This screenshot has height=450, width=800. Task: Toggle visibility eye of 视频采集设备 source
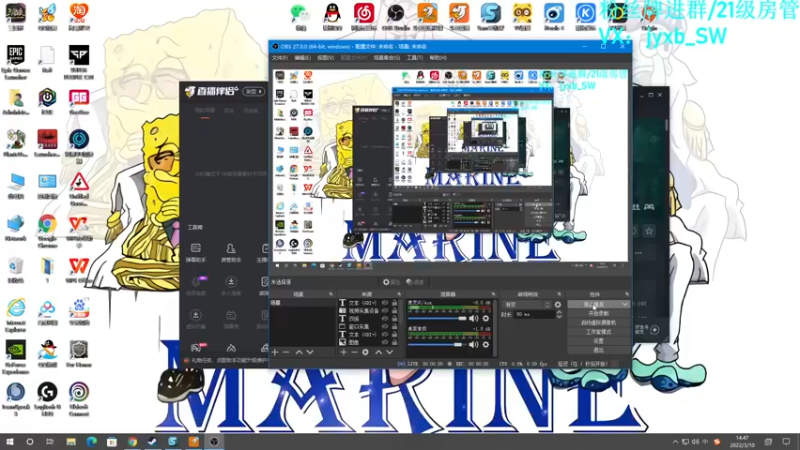(385, 311)
